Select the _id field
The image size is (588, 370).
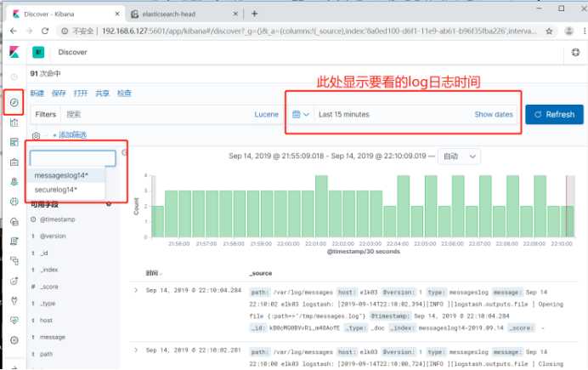tap(44, 253)
